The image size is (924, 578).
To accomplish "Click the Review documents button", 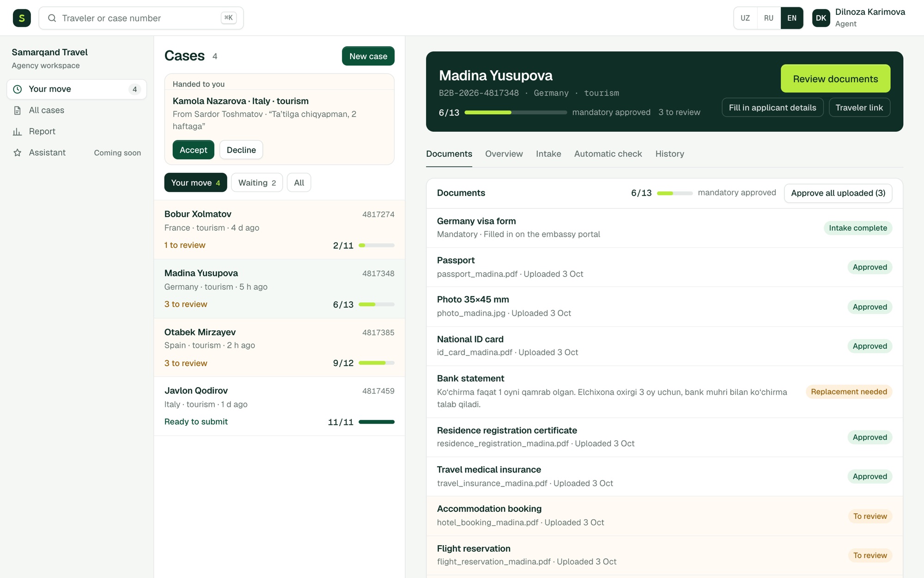I will click(835, 79).
